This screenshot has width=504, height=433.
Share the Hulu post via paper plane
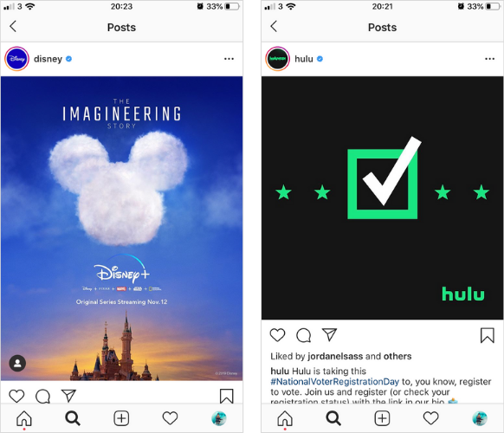point(329,335)
